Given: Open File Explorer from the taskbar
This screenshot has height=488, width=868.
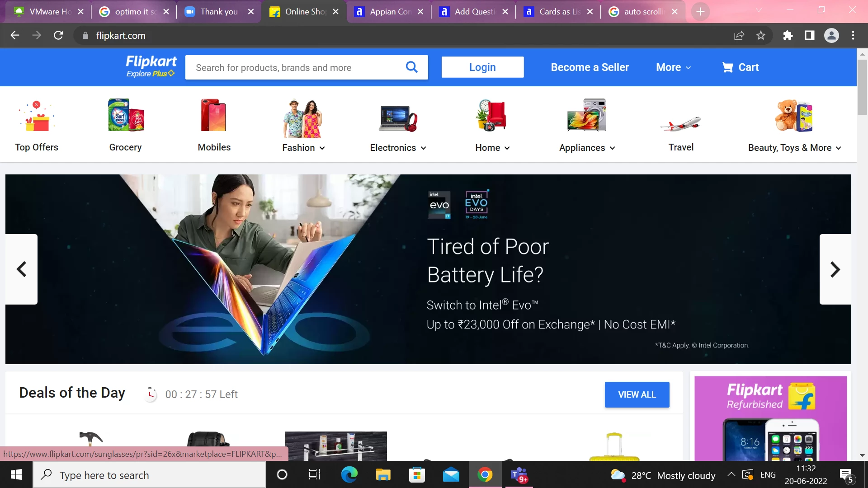Looking at the screenshot, I should click(383, 474).
